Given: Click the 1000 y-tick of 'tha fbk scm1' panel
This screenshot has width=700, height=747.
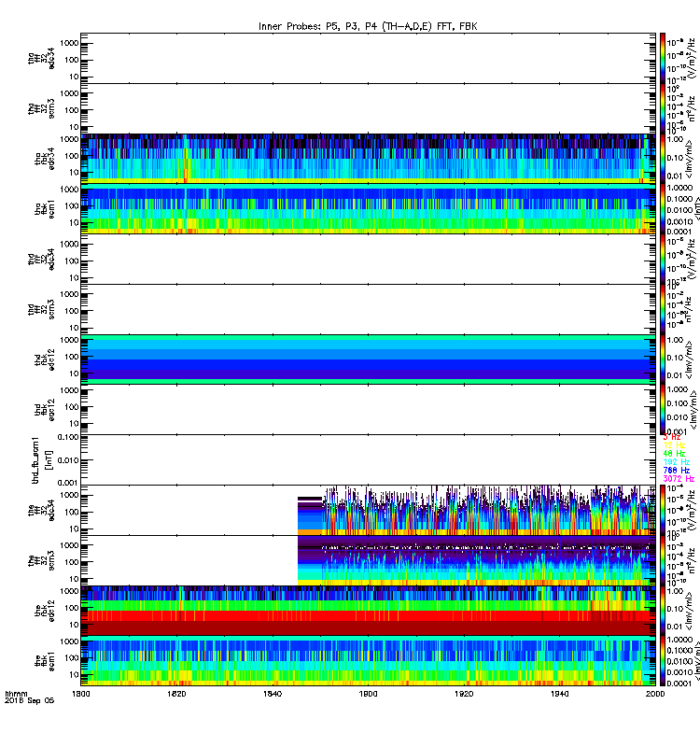Looking at the screenshot, I should point(69,190).
